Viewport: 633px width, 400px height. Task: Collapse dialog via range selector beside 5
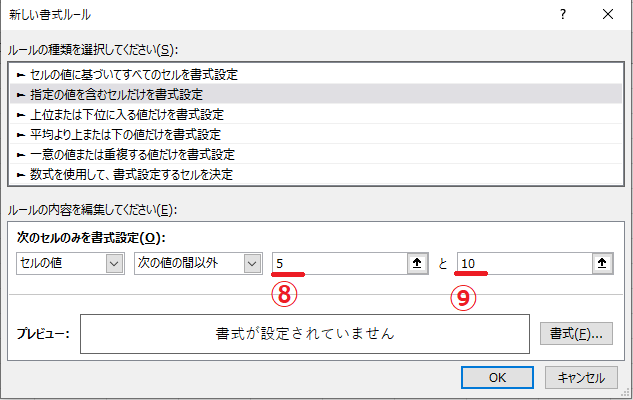coord(417,264)
